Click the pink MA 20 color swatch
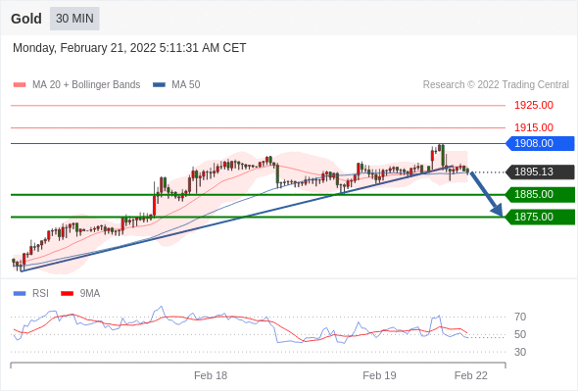The image size is (578, 392). (x=20, y=85)
